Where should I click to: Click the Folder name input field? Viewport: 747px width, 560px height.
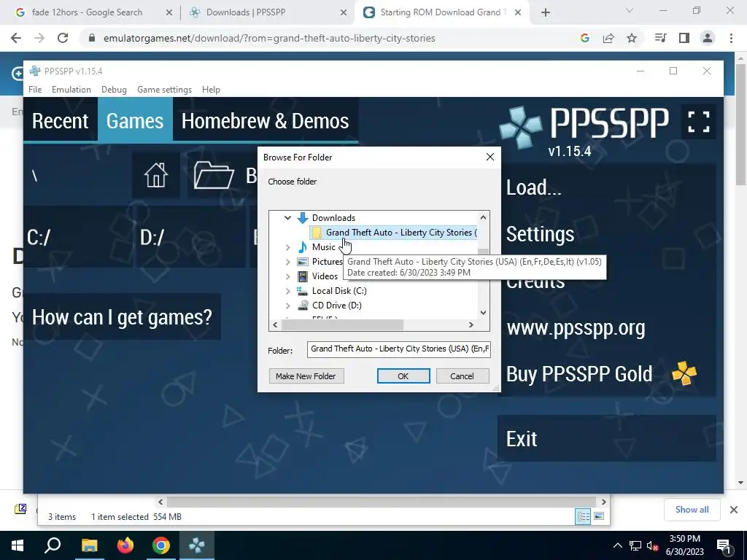pos(399,349)
